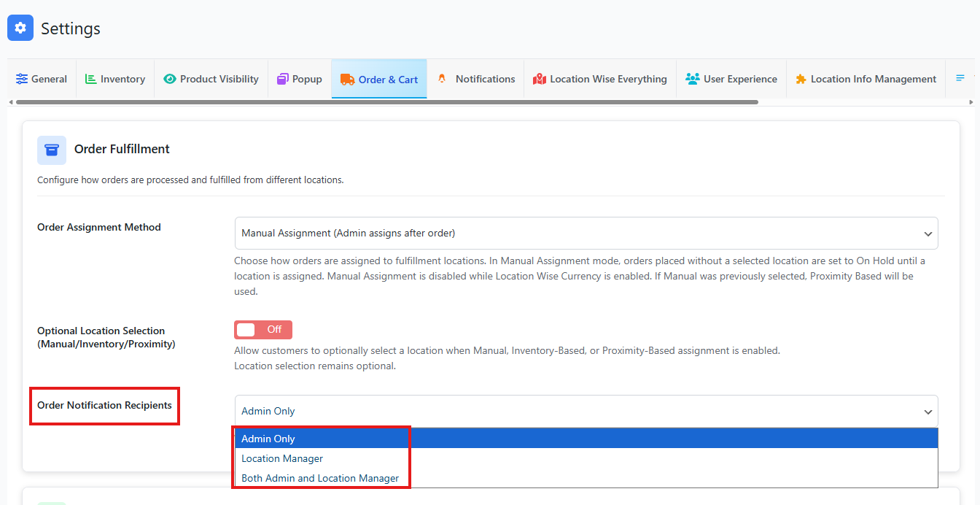Screen dimensions: 980x505
Task: Click the 'Allow customers to optionally select' help text
Action: coord(507,358)
